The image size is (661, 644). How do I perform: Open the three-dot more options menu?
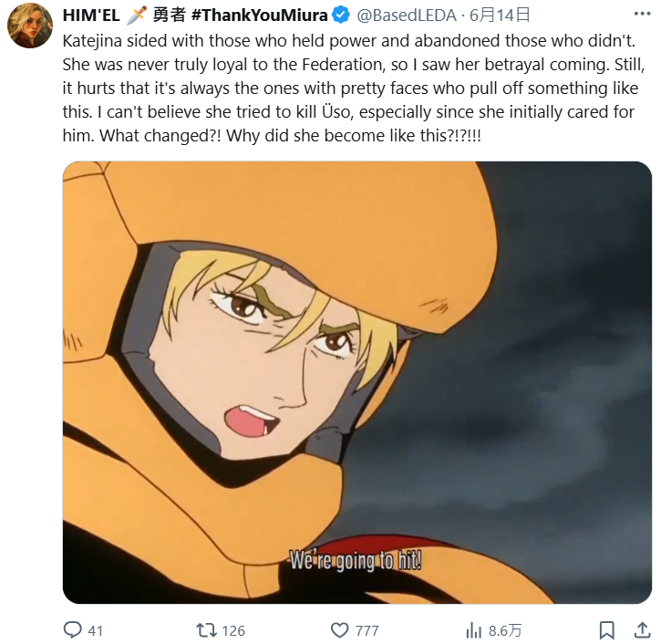coord(642,14)
